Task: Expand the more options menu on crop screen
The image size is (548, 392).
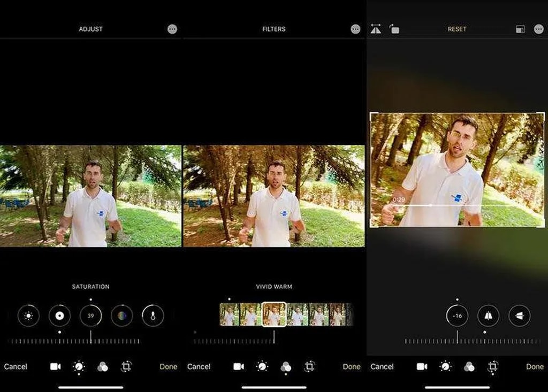Action: pos(538,29)
